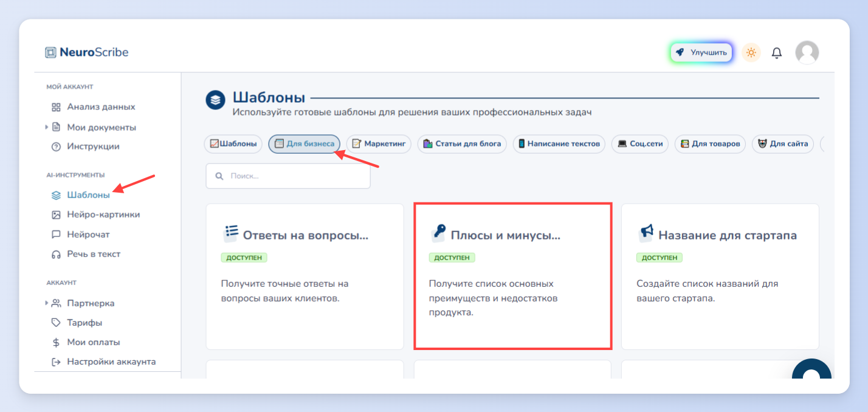Open Нейро-картинки in sidebar
The height and width of the screenshot is (412, 868).
pos(103,215)
